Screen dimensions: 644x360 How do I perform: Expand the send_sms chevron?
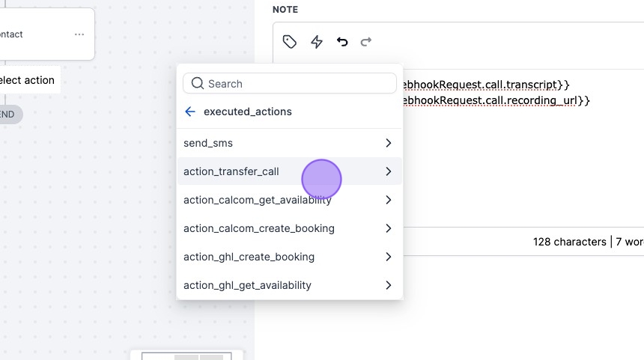(388, 143)
